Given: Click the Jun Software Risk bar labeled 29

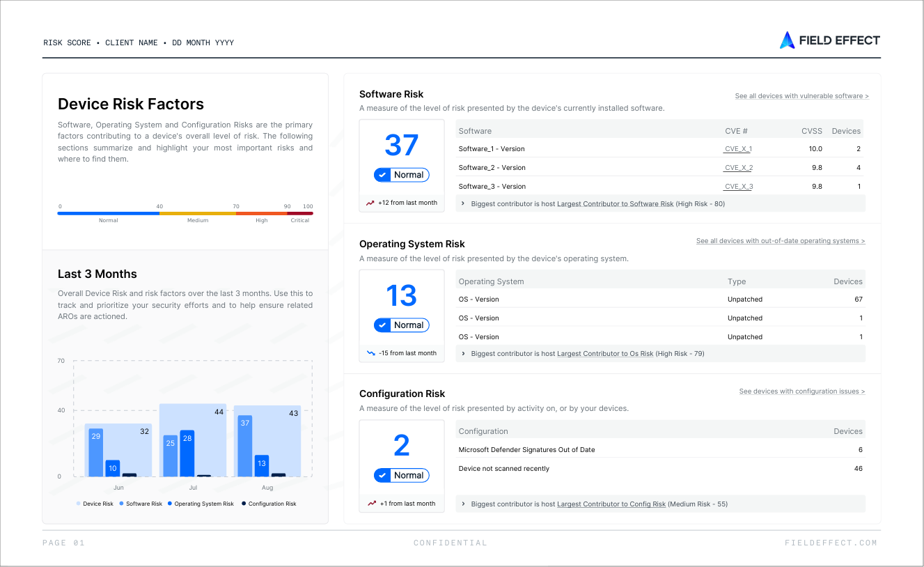Looking at the screenshot, I should click(96, 453).
